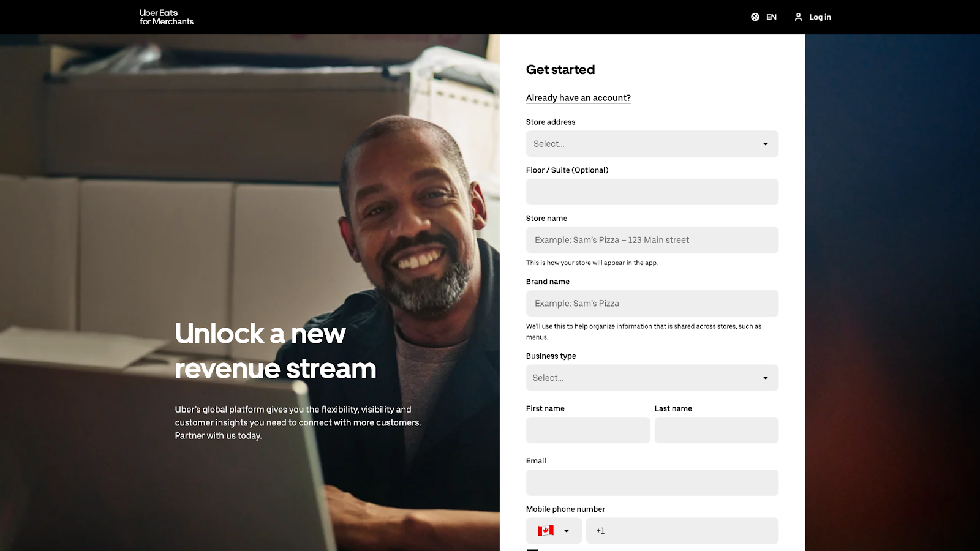The height and width of the screenshot is (551, 980).
Task: Open the "Already have an account?" link
Action: click(578, 97)
